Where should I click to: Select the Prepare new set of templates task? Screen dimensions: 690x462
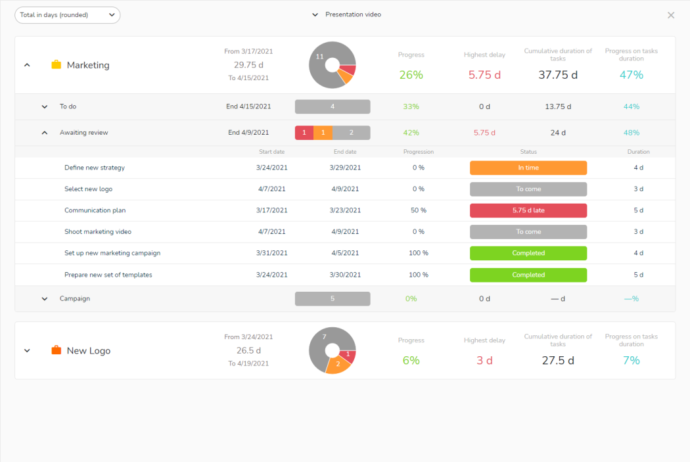[x=108, y=275]
